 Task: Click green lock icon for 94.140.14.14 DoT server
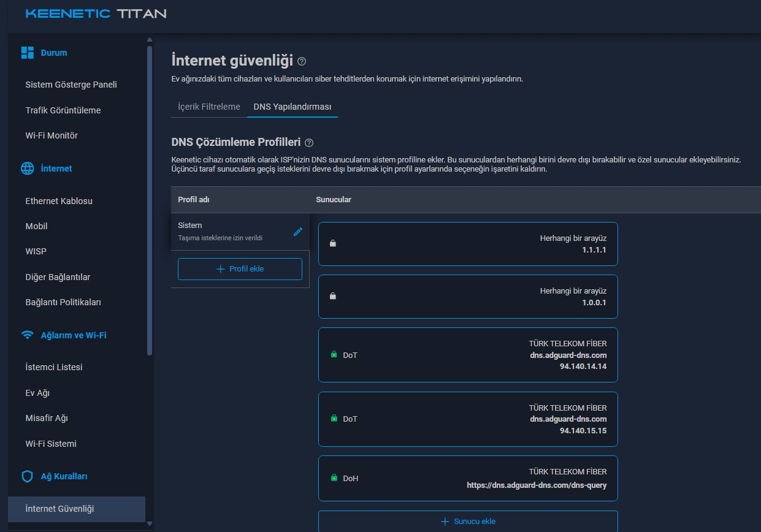[334, 354]
